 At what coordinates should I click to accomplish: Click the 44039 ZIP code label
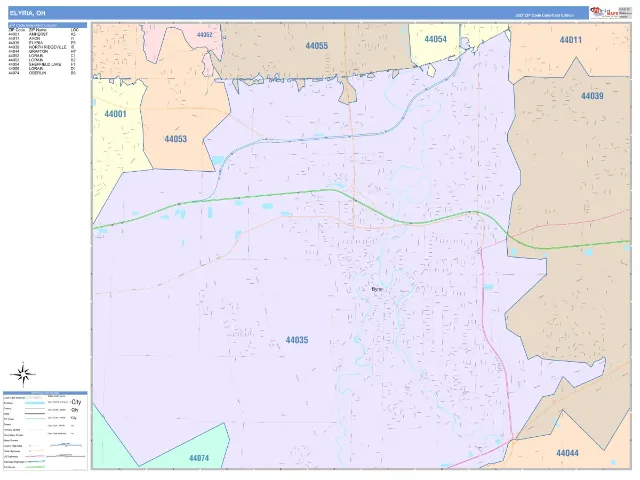pyautogui.click(x=592, y=96)
